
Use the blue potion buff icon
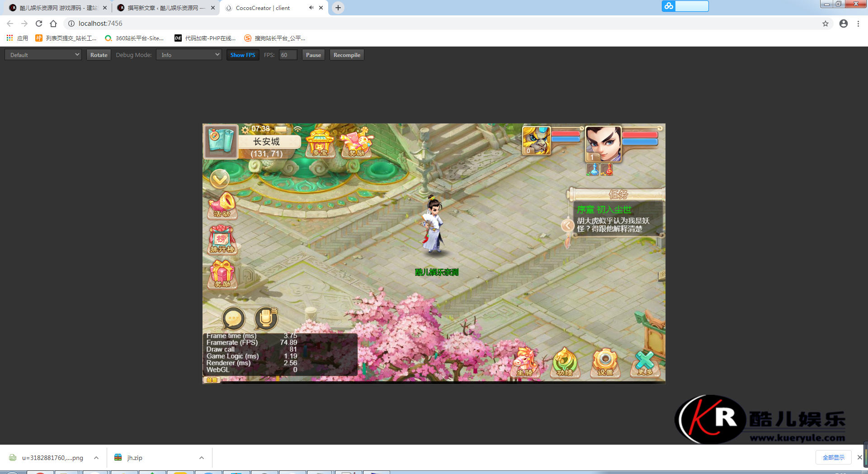(593, 170)
